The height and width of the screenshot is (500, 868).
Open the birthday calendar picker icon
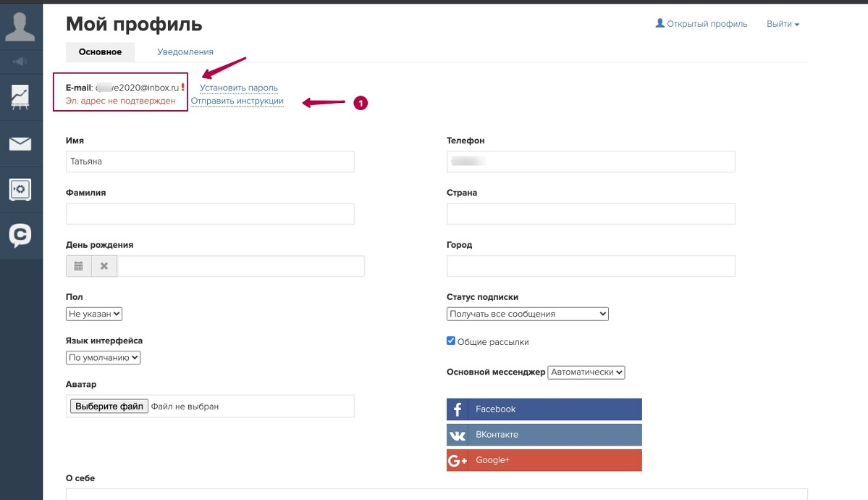pos(79,266)
